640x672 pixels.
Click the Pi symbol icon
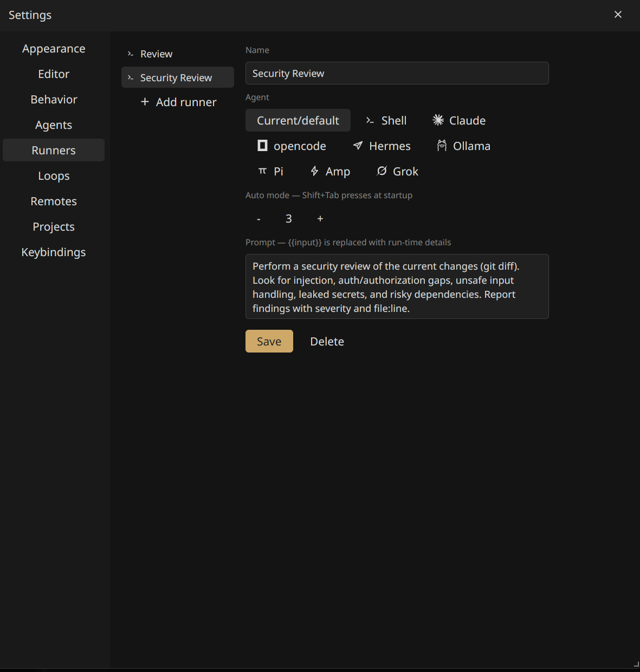tap(262, 171)
